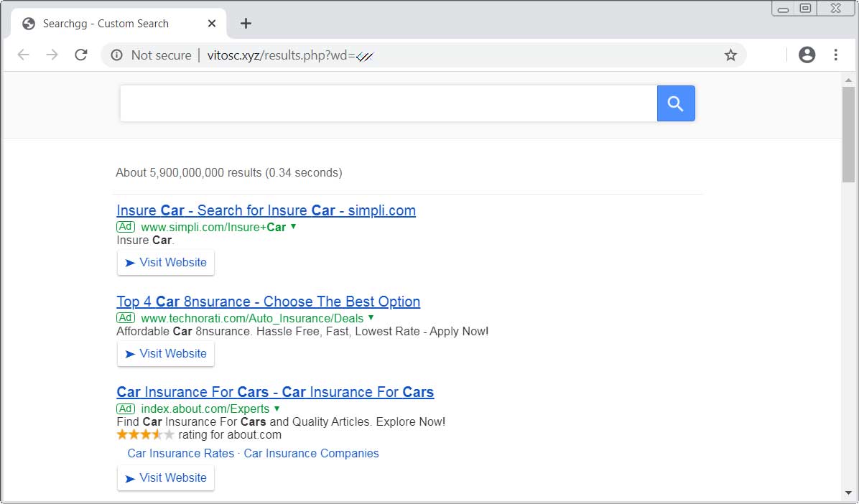Expand the dropdown next to technorati.com ad URL
Viewport: 859px width, 504px height.
371,317
